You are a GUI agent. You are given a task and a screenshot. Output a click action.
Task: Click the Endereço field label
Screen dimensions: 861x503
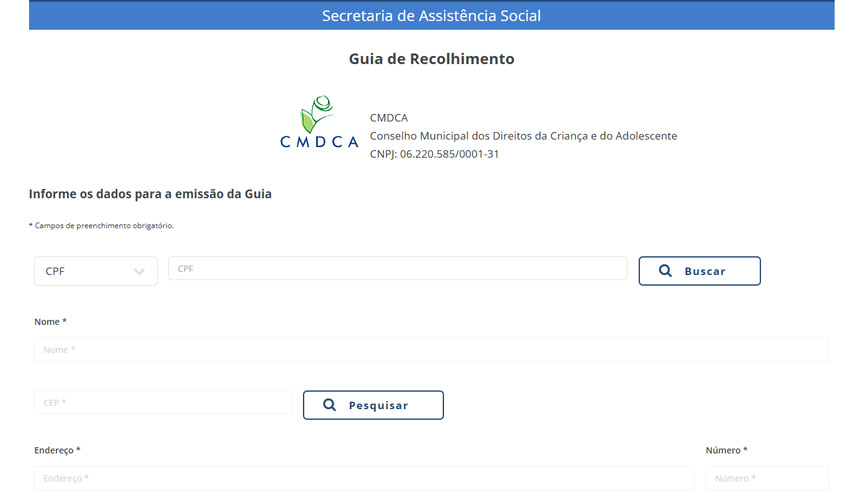coord(57,451)
